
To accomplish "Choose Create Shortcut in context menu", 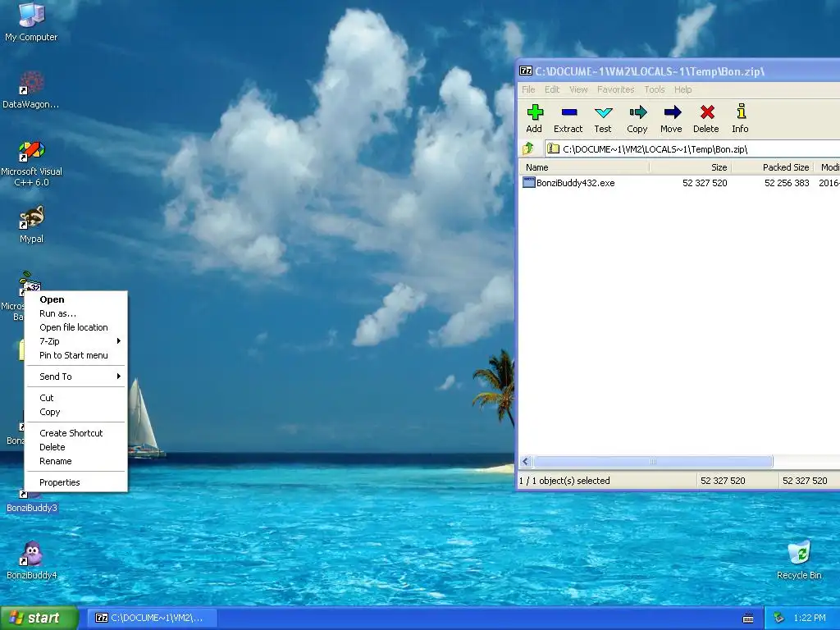I will [76, 433].
